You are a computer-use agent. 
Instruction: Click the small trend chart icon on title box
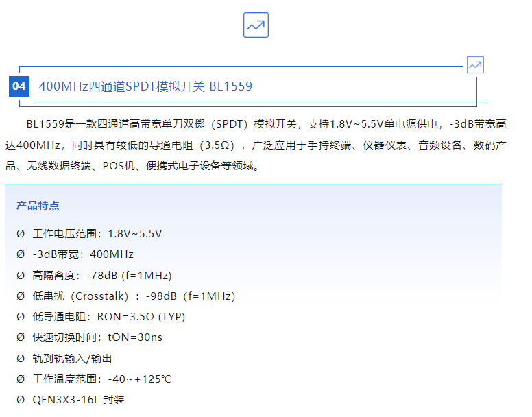pos(475,65)
